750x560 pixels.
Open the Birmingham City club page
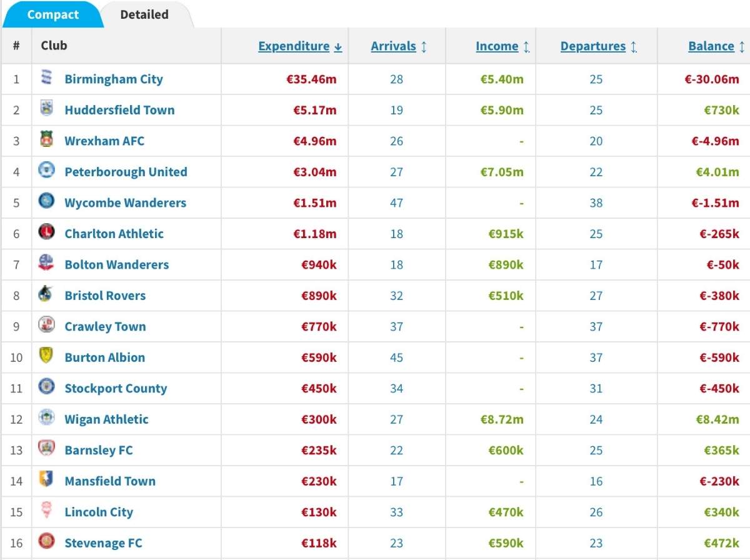coord(114,79)
